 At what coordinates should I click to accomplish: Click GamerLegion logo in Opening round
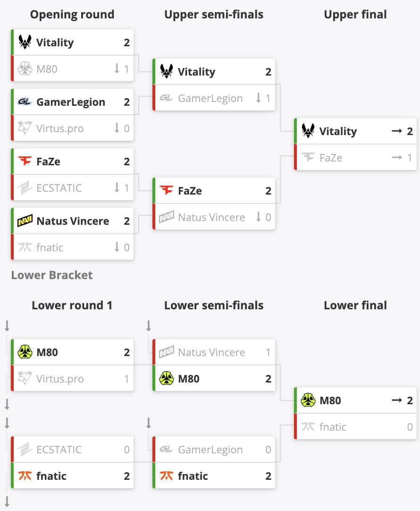click(x=25, y=102)
